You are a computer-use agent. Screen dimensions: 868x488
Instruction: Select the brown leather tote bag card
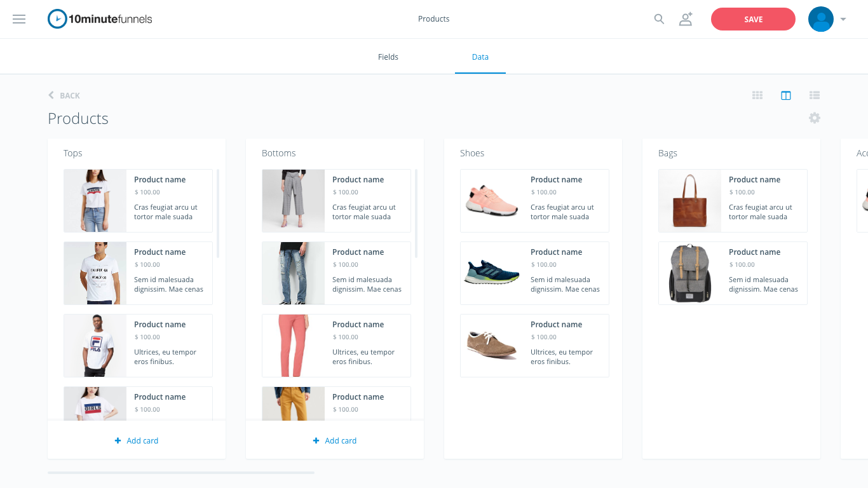[733, 201]
